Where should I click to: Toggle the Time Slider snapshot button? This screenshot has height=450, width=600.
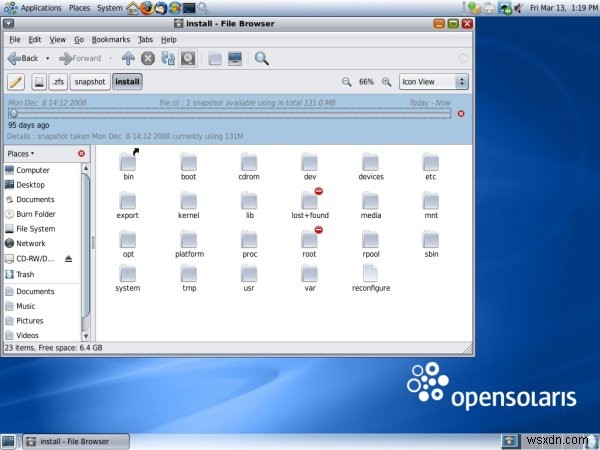(188, 59)
